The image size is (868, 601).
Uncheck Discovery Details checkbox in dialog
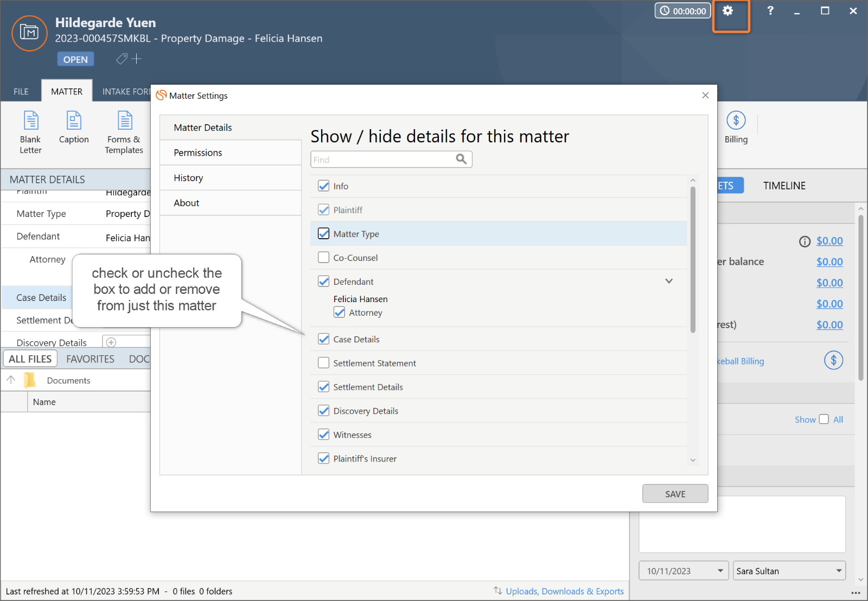point(324,411)
